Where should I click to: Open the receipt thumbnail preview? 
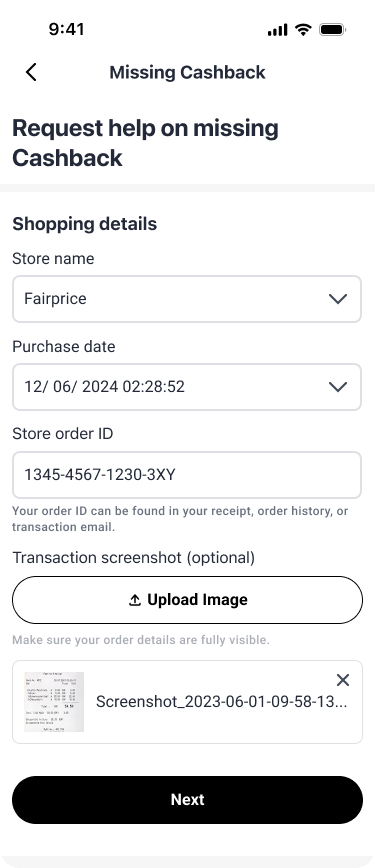point(54,702)
